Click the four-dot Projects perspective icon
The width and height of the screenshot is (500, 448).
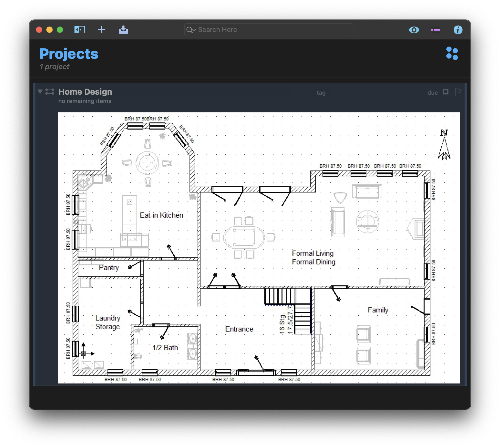(x=452, y=53)
